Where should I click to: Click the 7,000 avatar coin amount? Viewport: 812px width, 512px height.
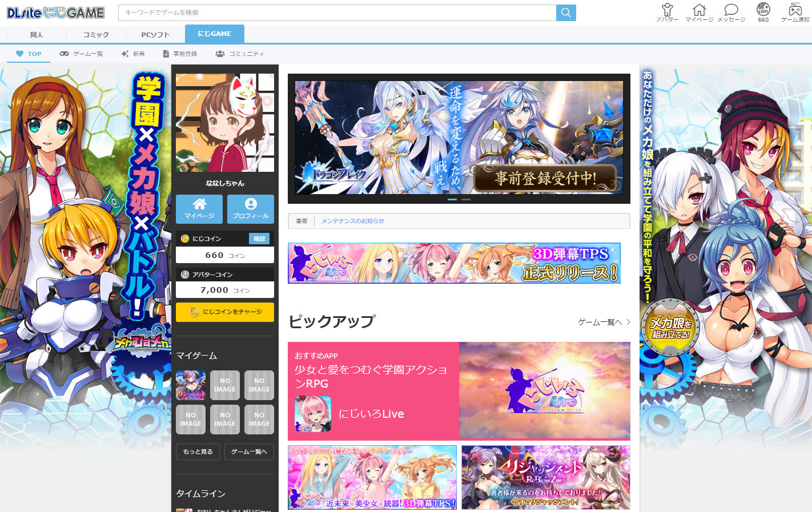coord(214,290)
